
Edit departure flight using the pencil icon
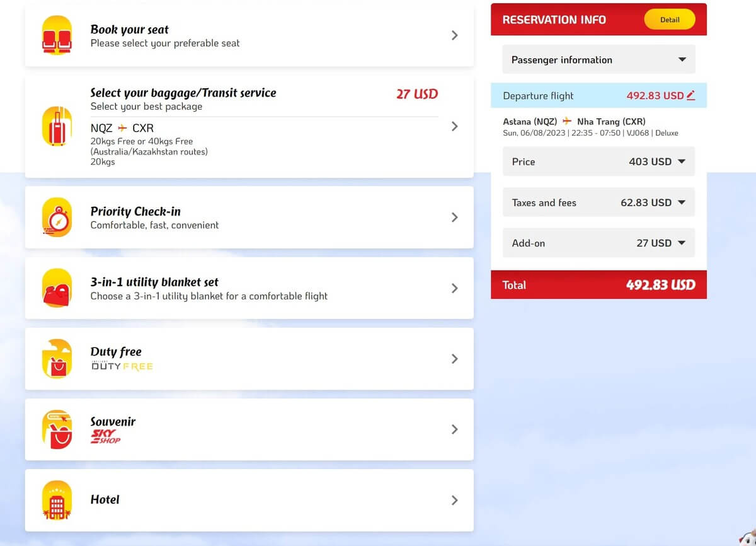click(690, 95)
